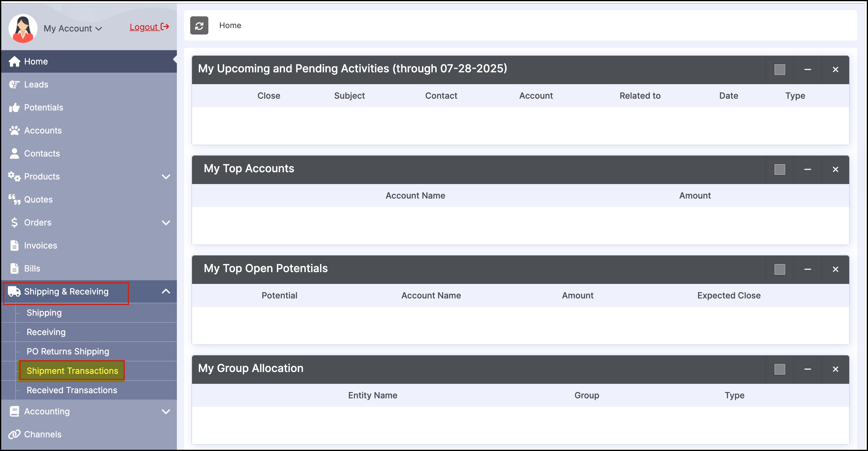Open Shipment Transactions
Screen dimensions: 868x451
72,371
